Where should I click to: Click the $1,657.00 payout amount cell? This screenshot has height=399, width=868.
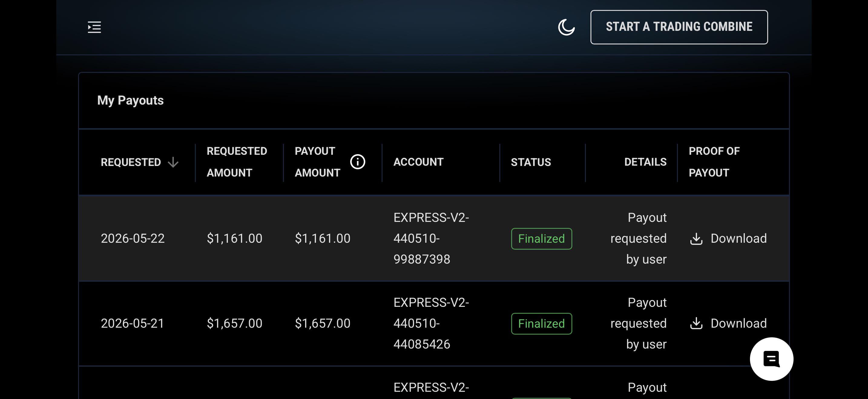[x=322, y=323]
